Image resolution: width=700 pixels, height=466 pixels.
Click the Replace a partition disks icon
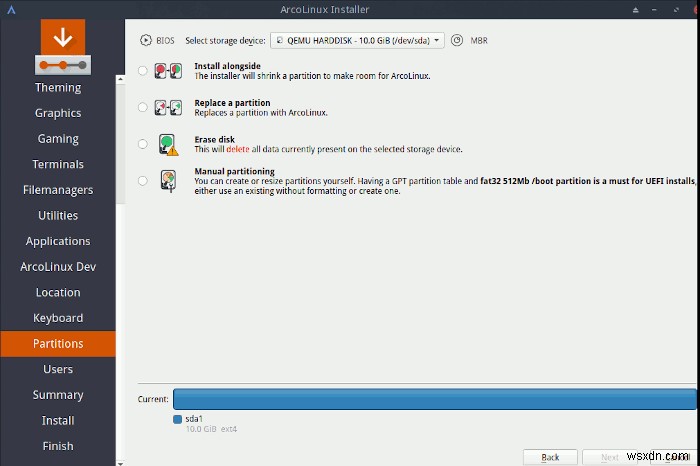[x=168, y=108]
